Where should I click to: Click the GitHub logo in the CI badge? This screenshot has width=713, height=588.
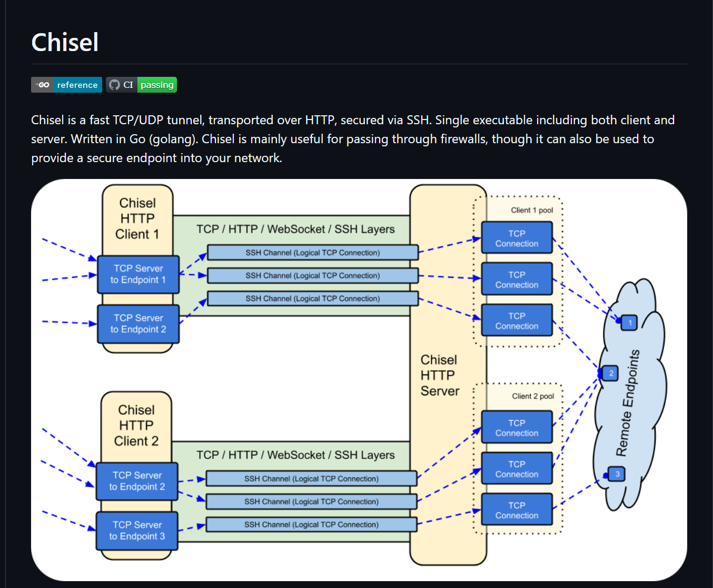[114, 85]
